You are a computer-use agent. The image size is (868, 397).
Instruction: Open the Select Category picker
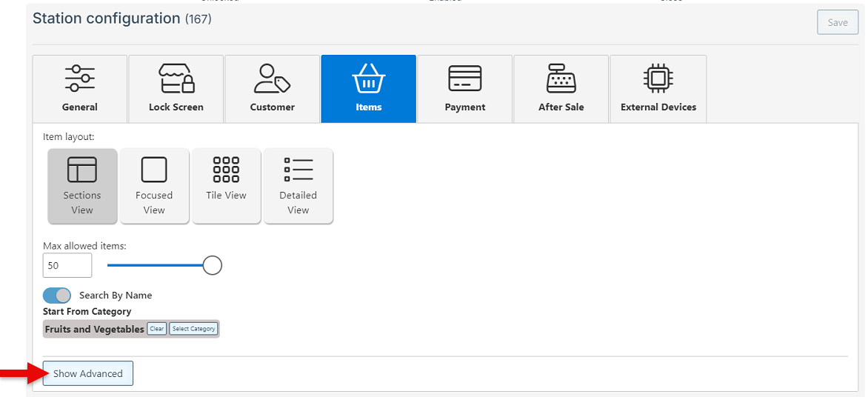pyautogui.click(x=193, y=329)
